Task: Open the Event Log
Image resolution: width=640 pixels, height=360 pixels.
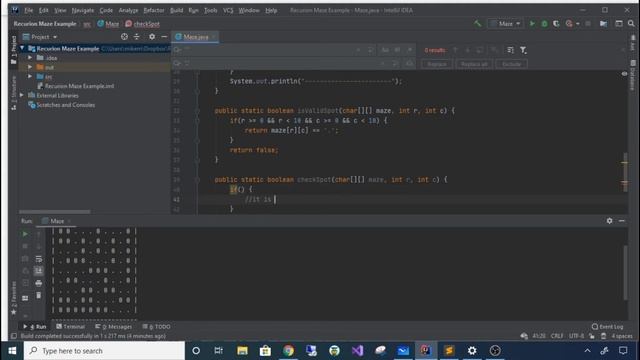Action: pyautogui.click(x=608, y=327)
